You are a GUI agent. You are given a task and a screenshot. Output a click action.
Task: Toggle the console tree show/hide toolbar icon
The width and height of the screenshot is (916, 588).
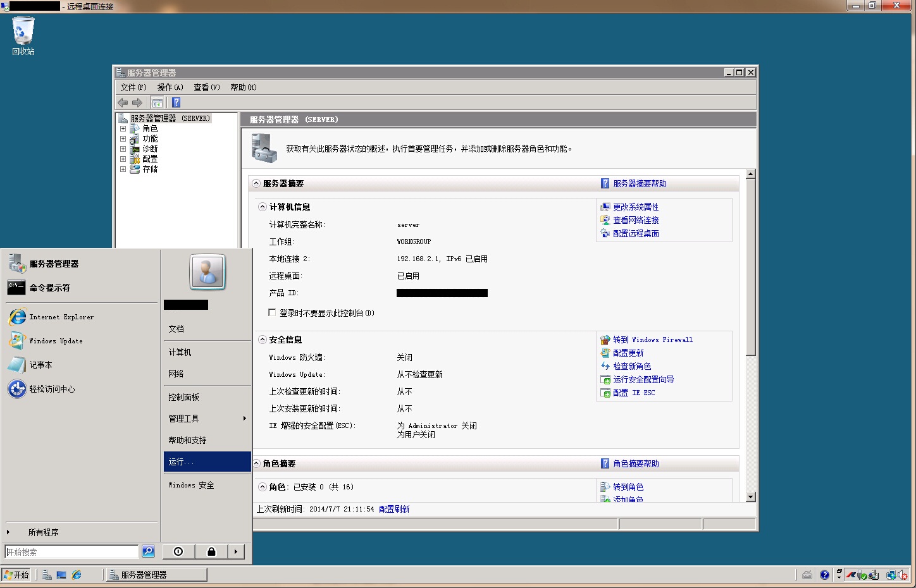point(158,102)
